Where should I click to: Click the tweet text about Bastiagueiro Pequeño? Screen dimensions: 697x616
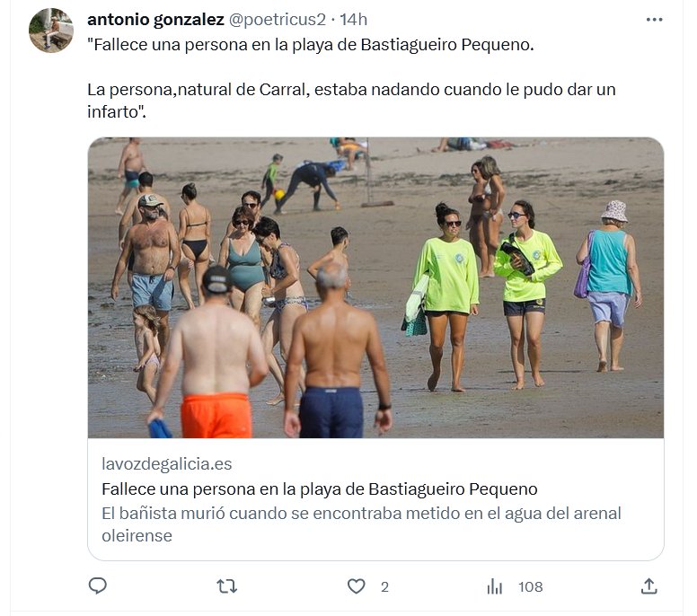click(310, 45)
